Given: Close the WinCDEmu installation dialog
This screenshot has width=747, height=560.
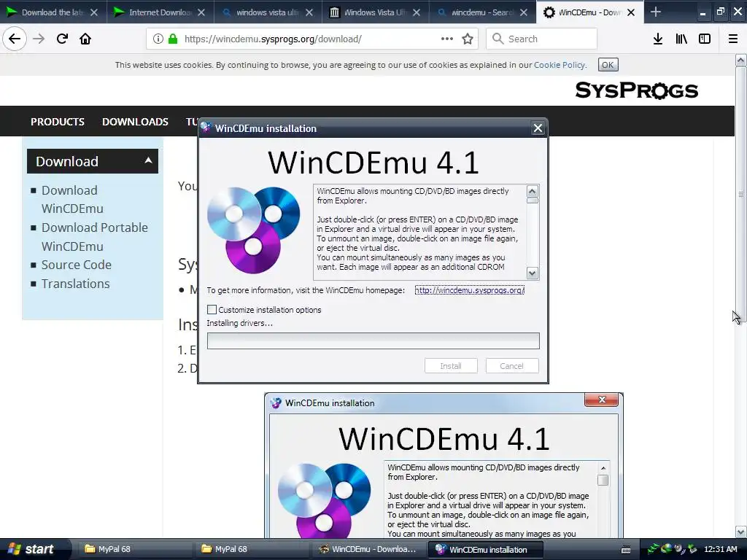Looking at the screenshot, I should (x=538, y=128).
